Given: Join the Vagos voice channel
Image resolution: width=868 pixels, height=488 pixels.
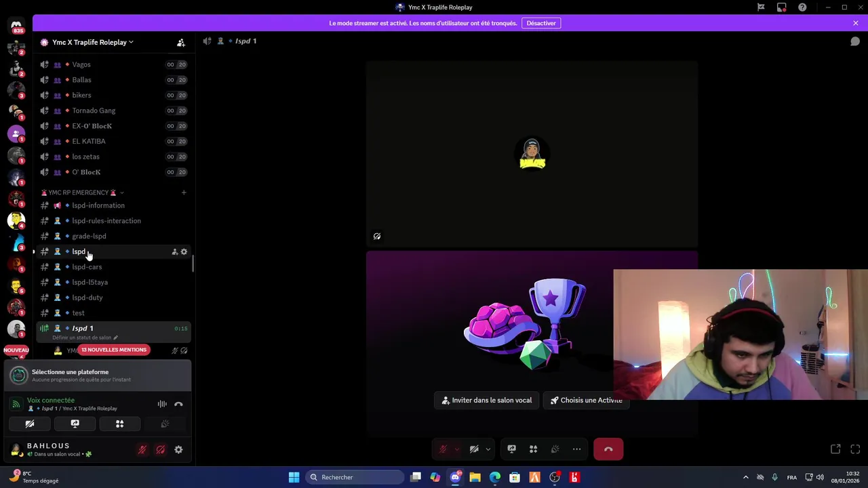Looking at the screenshot, I should pyautogui.click(x=113, y=64).
